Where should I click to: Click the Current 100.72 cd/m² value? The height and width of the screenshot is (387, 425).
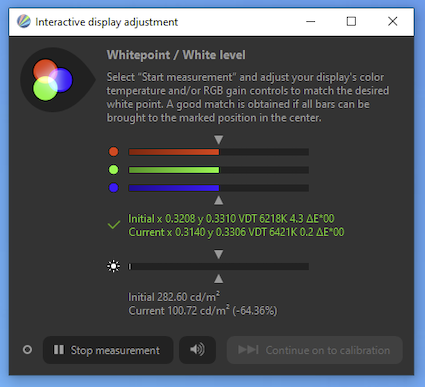[x=203, y=310]
